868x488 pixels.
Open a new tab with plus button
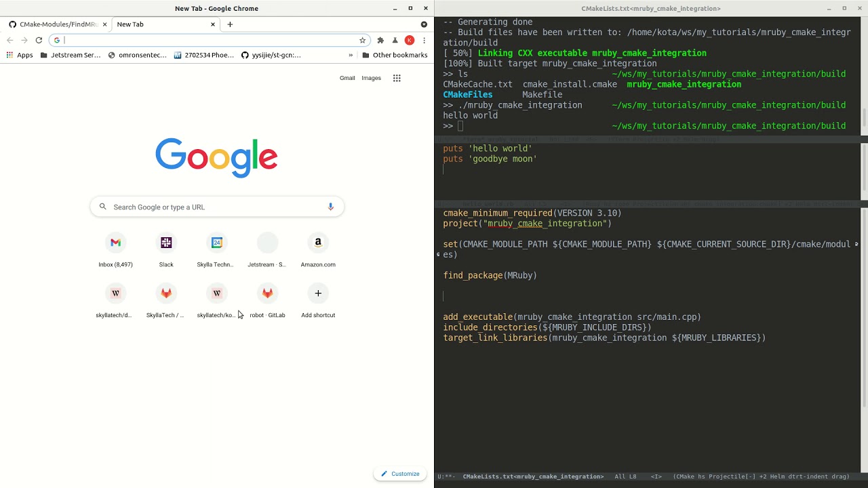click(230, 24)
